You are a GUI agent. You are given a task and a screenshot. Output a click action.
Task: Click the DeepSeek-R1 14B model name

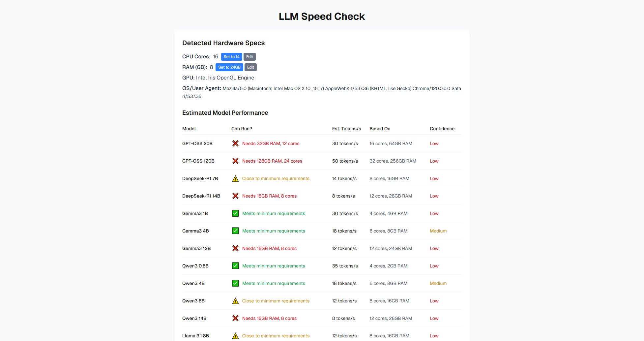(201, 196)
